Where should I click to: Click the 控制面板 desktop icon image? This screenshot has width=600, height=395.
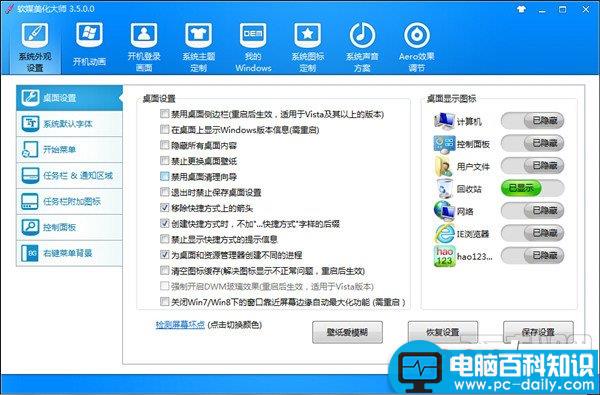coord(444,144)
